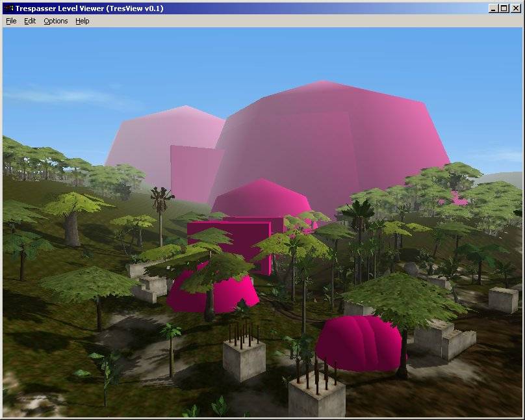Image resolution: width=525 pixels, height=420 pixels.
Task: Click the title bar text Trespasser Level Viewer
Action: click(x=60, y=8)
